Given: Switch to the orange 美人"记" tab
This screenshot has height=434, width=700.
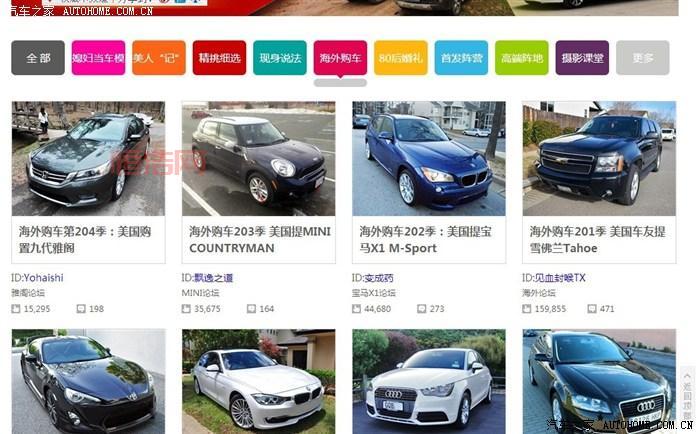Looking at the screenshot, I should [159, 58].
